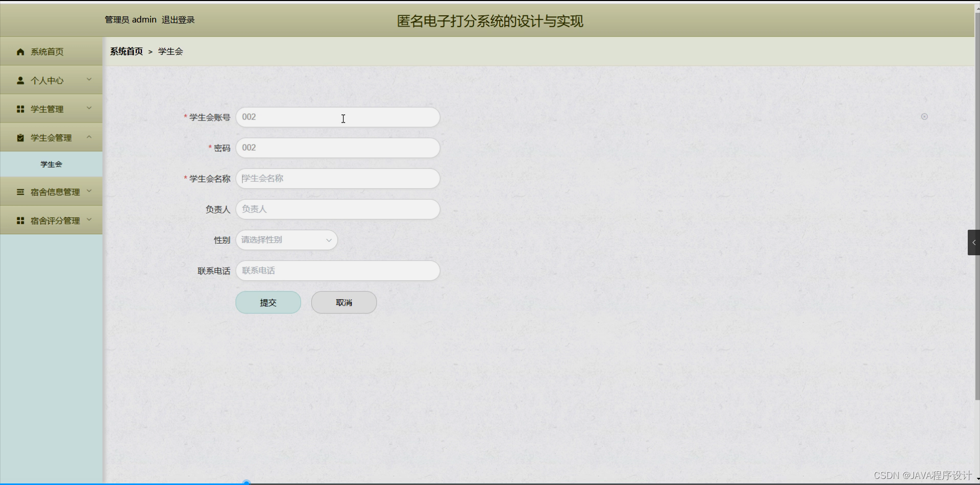This screenshot has width=980, height=485.
Task: Navigate with 系统首页 breadcrumb link
Action: [x=126, y=52]
